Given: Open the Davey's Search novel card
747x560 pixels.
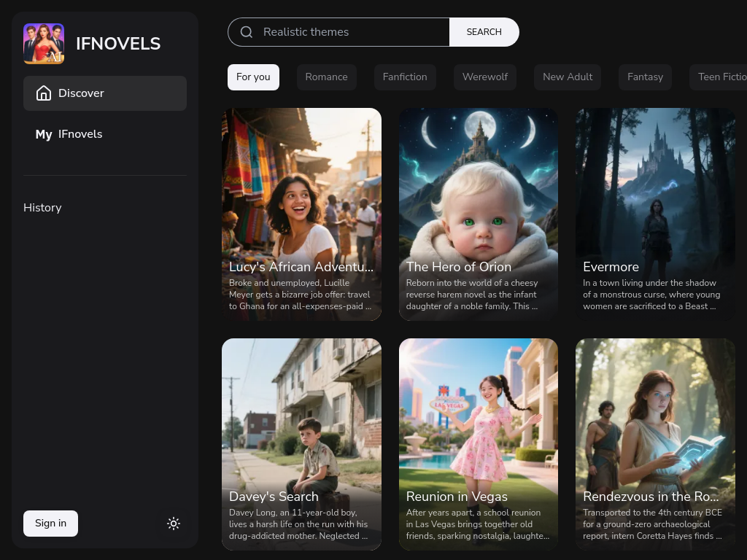Looking at the screenshot, I should (x=301, y=444).
